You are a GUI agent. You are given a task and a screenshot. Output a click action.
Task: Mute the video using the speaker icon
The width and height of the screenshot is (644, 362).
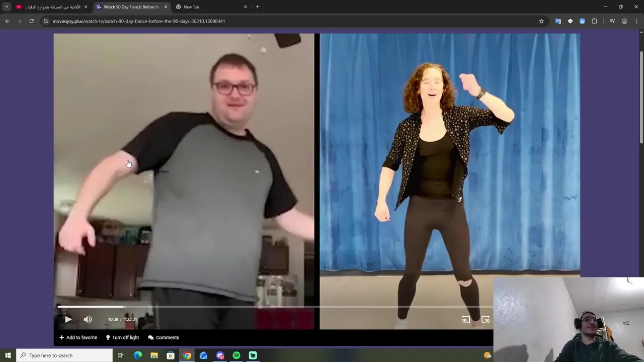(88, 319)
